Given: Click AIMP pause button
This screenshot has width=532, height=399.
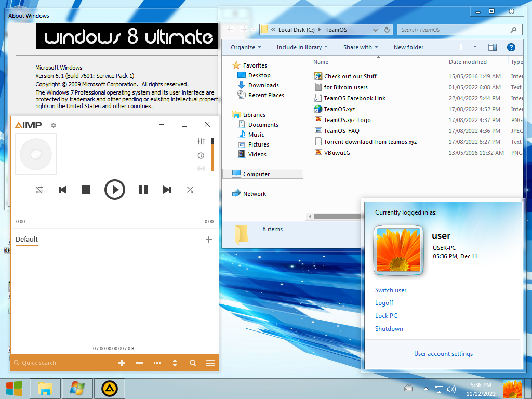Looking at the screenshot, I should pos(143,190).
